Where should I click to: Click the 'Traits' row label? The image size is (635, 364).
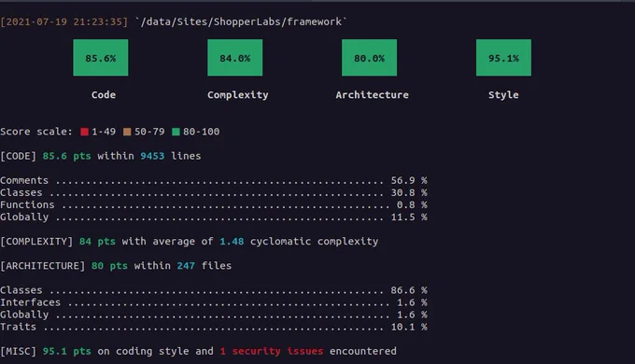coord(19,327)
